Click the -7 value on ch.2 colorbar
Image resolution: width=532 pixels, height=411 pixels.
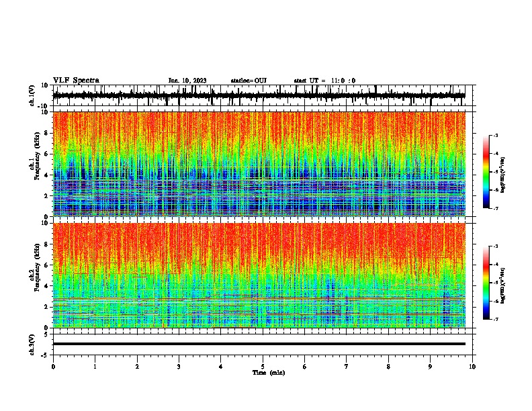496,319
